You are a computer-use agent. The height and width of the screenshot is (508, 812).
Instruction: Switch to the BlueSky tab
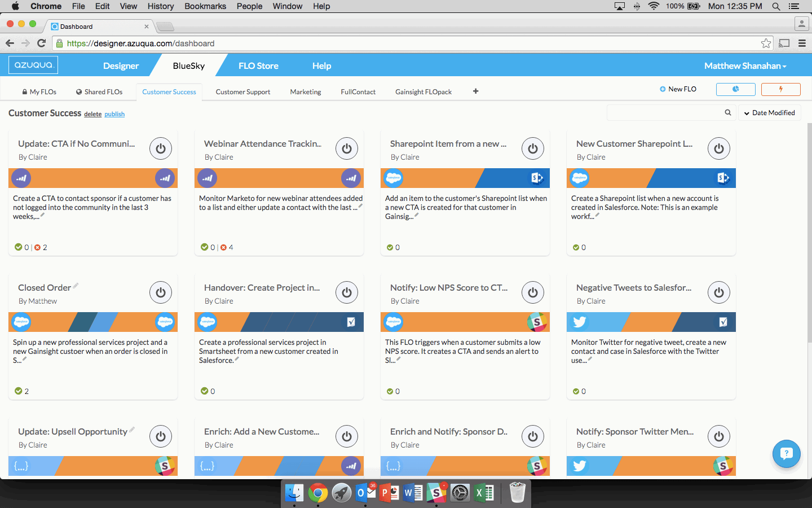(189, 65)
